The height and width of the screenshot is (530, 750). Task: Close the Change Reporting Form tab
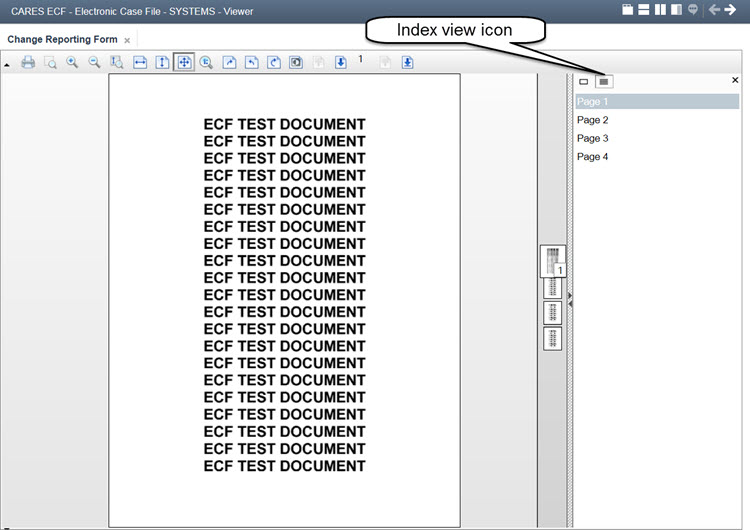(127, 41)
